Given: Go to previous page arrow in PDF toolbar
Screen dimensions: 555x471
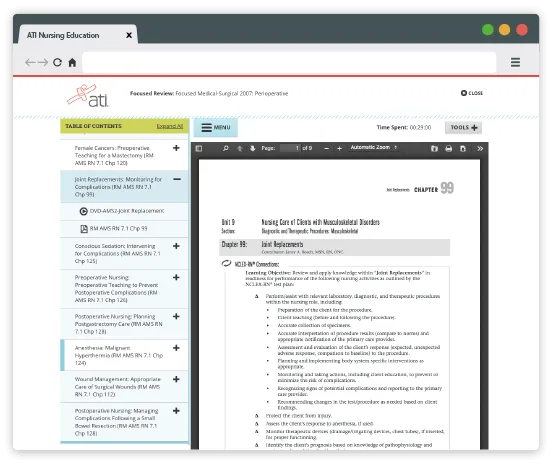Looking at the screenshot, I should point(240,148).
